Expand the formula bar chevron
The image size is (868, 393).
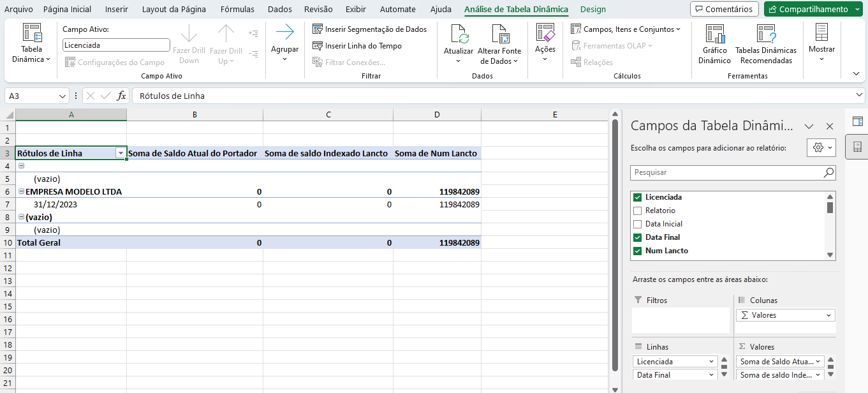(859, 96)
